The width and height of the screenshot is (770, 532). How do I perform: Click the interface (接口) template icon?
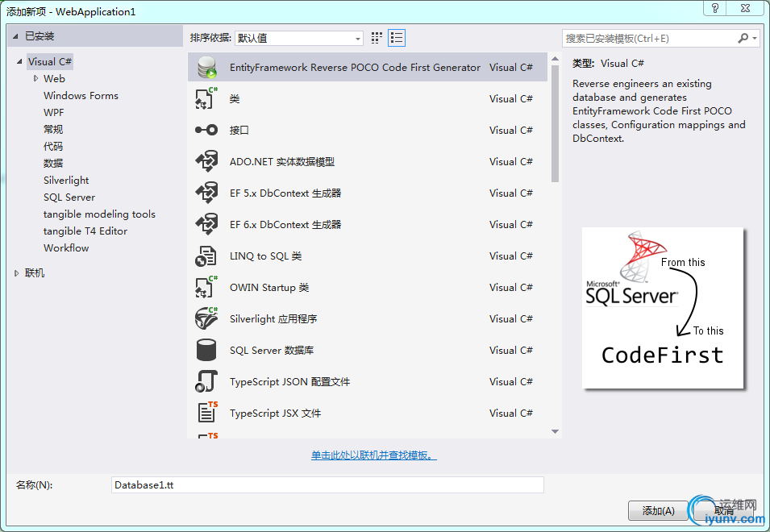206,130
